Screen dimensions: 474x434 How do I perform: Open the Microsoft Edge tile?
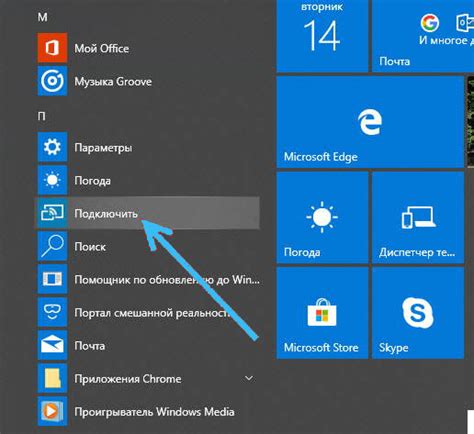[x=370, y=122]
